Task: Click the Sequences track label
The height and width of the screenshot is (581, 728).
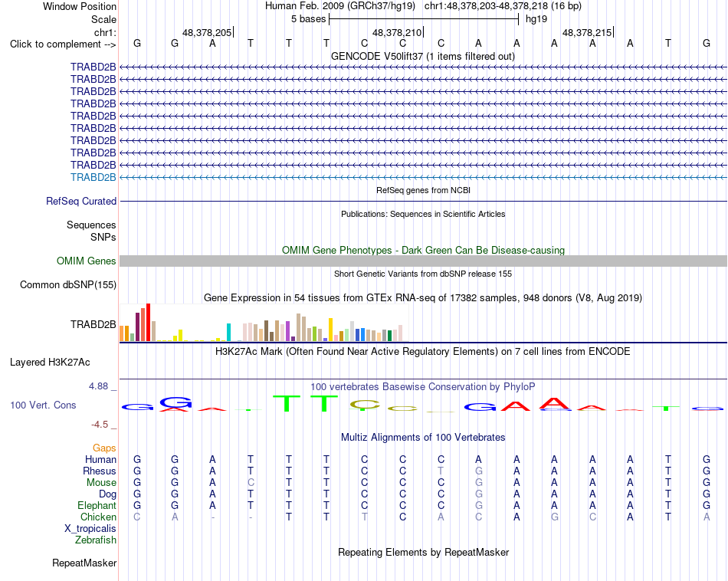Action: 91,225
